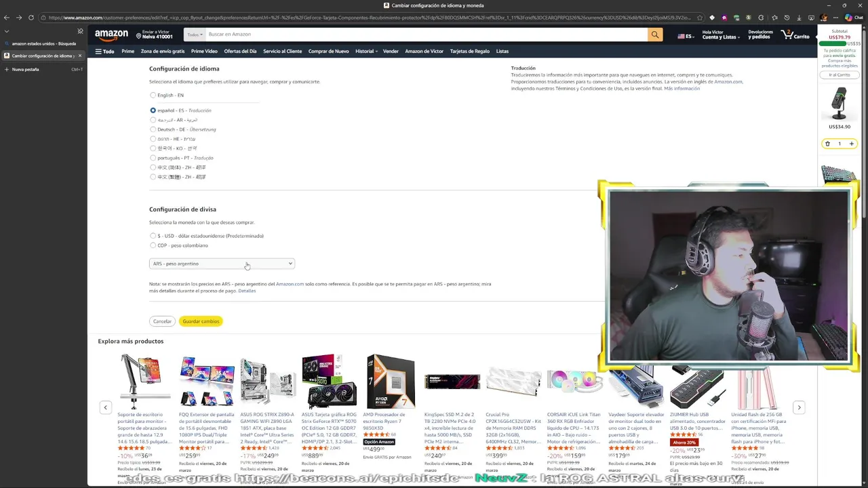Click cart subtotal US$79.79
Viewport: 868px width, 488px height.
(840, 37)
